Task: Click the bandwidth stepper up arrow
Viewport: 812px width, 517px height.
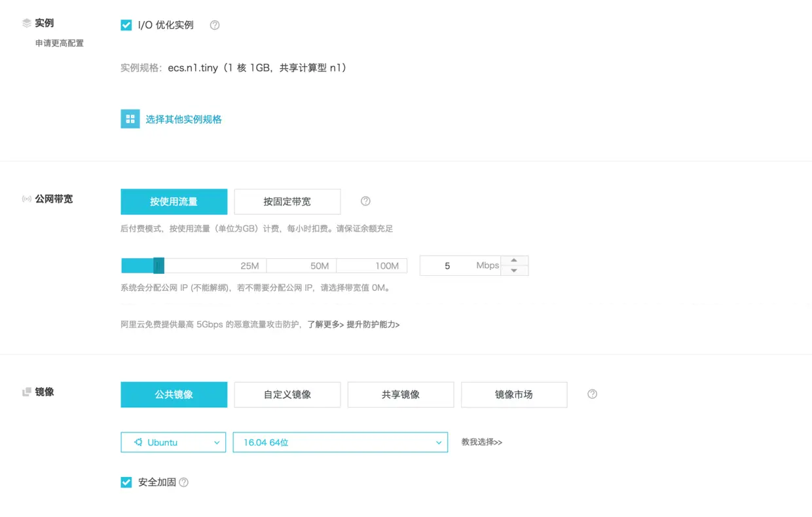Action: [515, 260]
